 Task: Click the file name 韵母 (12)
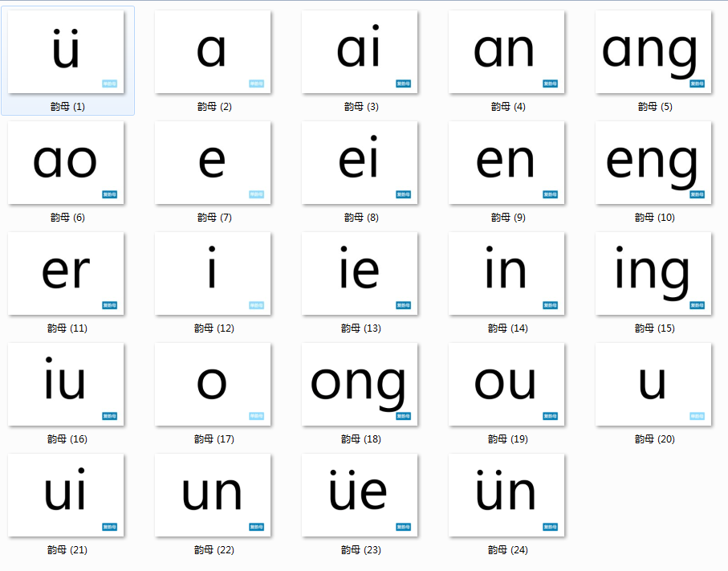(x=214, y=328)
